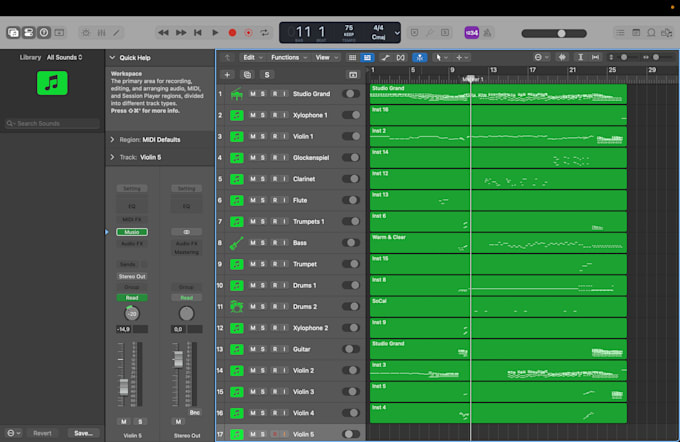This screenshot has width=680, height=442.
Task: Open the library gear action menu
Action: [x=13, y=433]
